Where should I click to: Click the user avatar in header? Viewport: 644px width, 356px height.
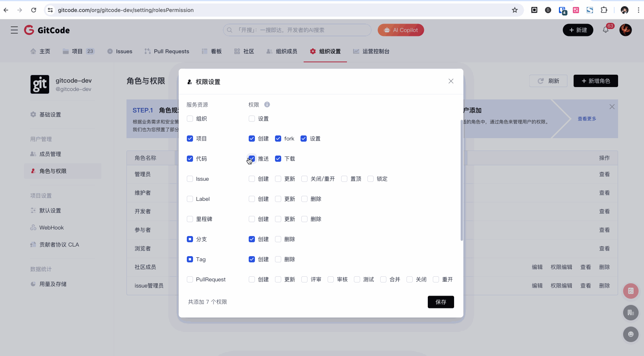625,30
